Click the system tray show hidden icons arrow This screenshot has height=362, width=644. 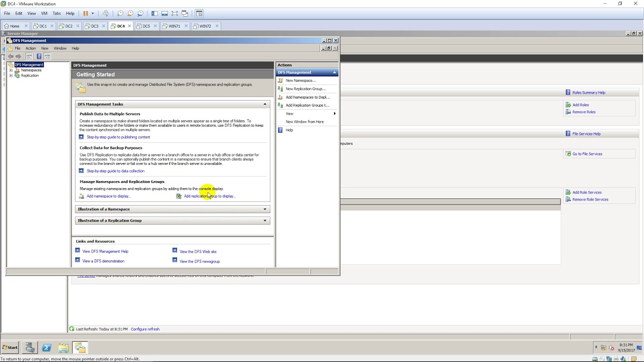pyautogui.click(x=596, y=347)
